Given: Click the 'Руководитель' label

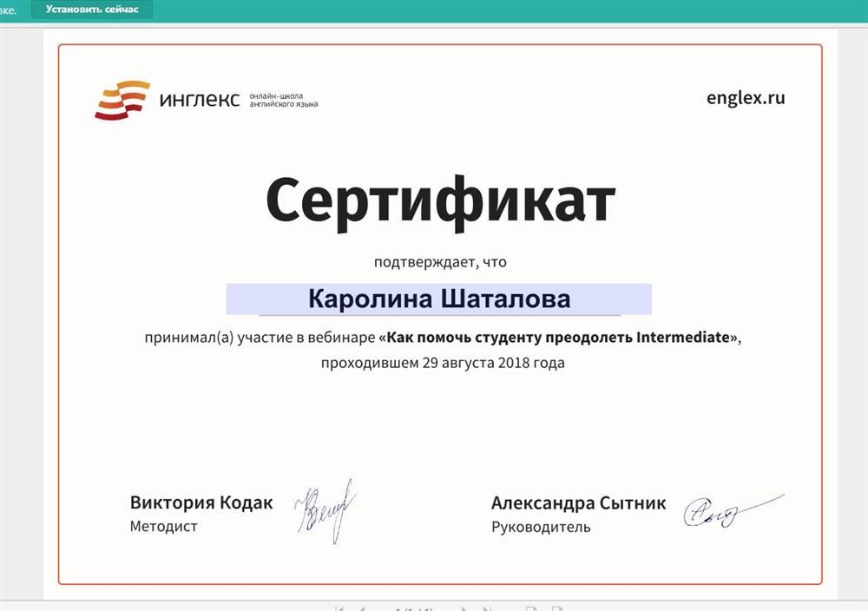Looking at the screenshot, I should click(x=541, y=527).
